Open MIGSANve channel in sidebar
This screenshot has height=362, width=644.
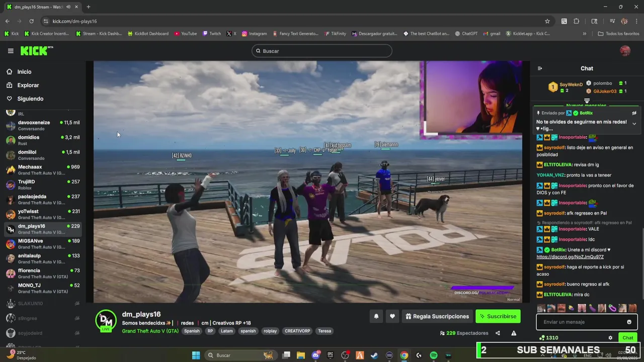tap(43, 244)
